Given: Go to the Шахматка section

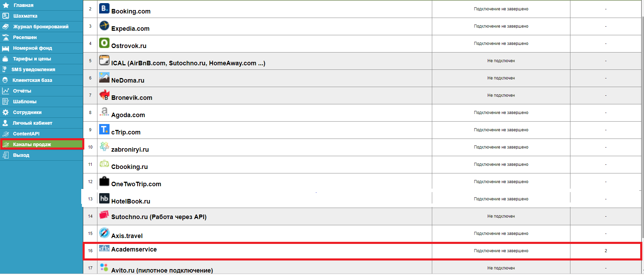Looking at the screenshot, I should tap(41, 16).
